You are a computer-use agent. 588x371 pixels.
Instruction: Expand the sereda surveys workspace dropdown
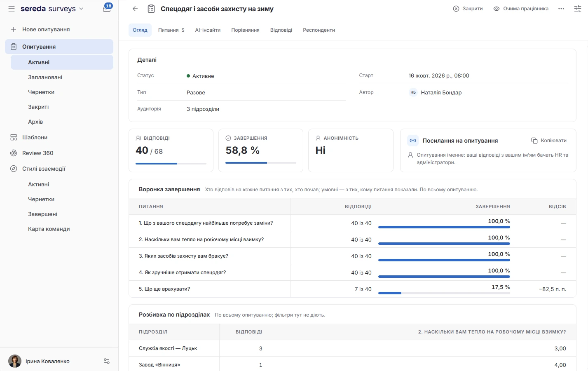point(52,9)
